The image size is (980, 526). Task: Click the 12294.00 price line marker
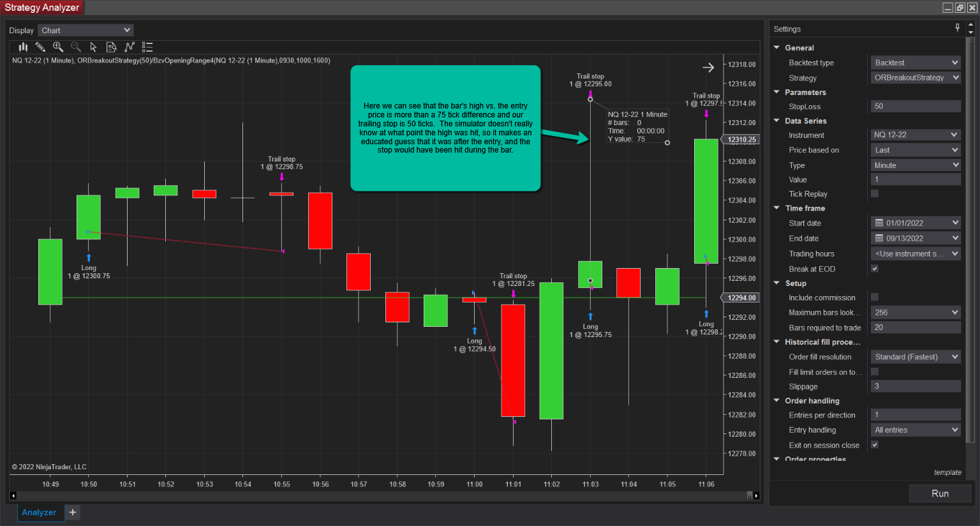tap(741, 297)
